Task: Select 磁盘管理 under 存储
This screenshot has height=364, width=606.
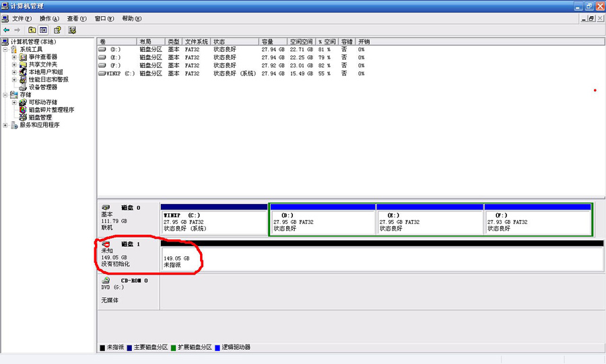Action: [40, 117]
